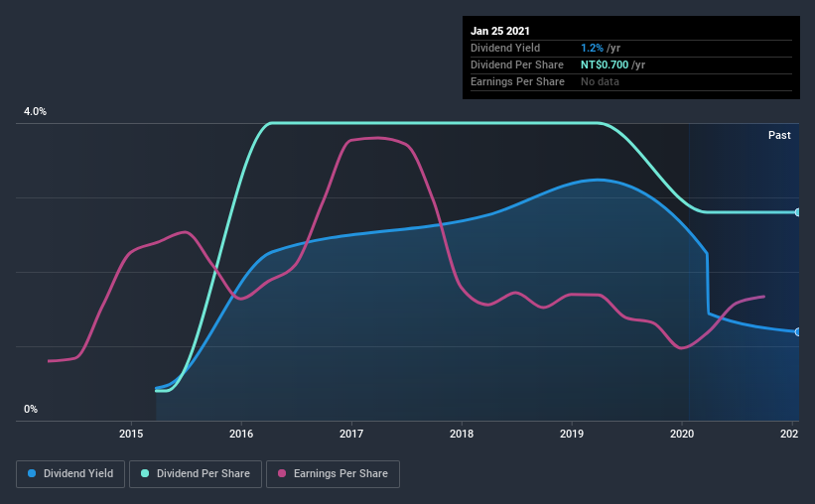This screenshot has height=504, width=815.
Task: Toggle the Dividend Yield legend button
Action: (70, 474)
